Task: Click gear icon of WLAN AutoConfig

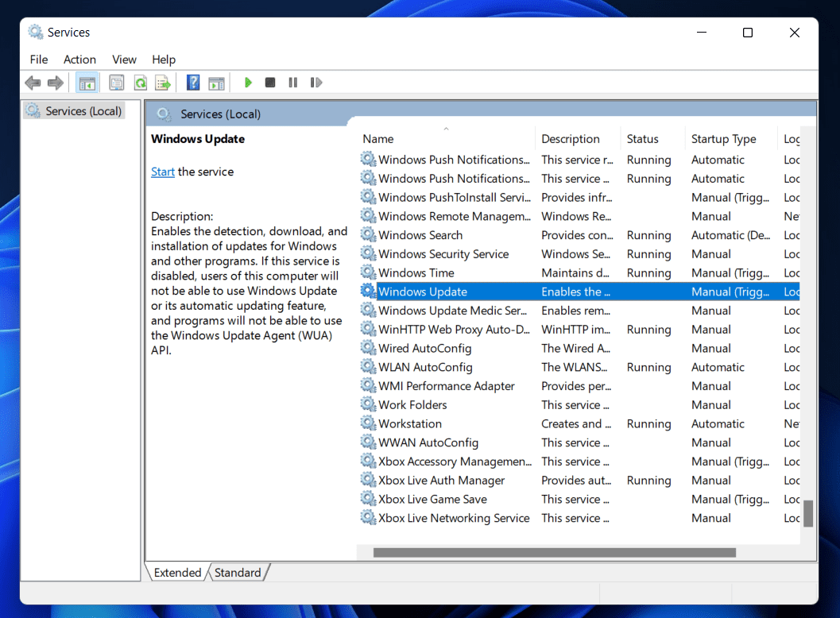Action: pyautogui.click(x=368, y=366)
